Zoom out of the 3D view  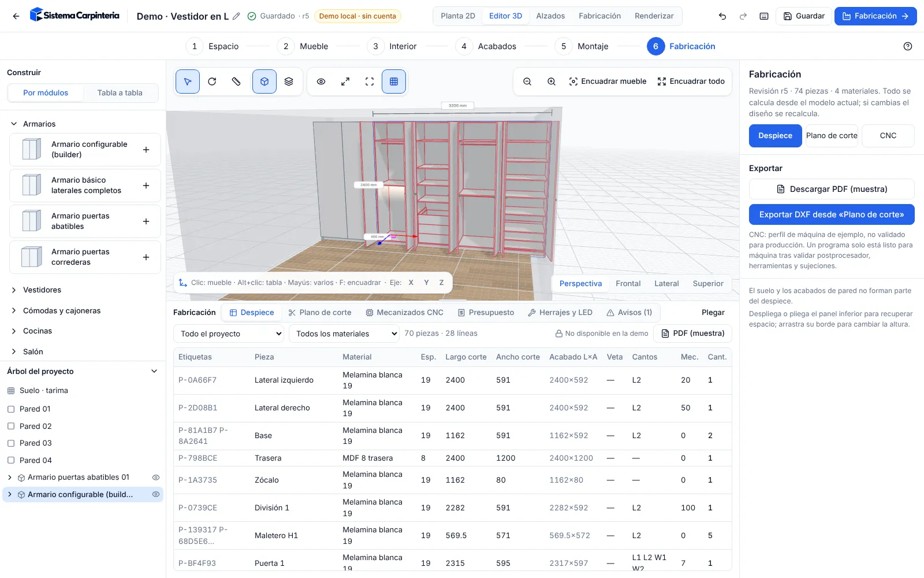(527, 81)
